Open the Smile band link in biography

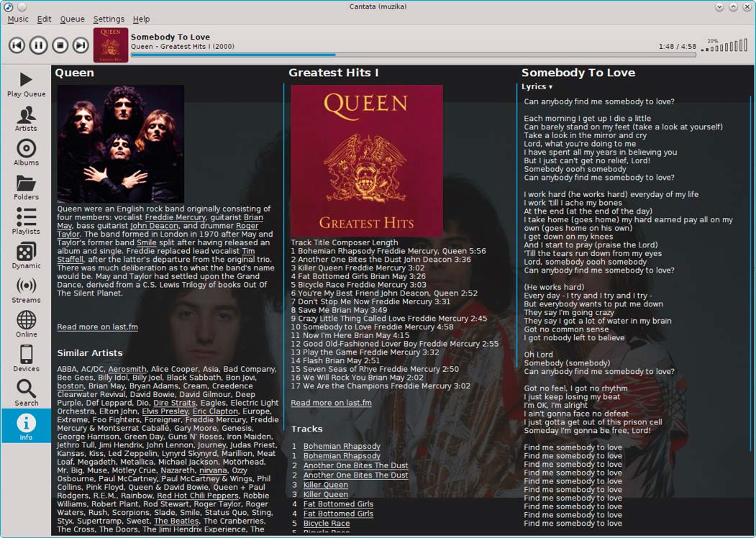click(147, 242)
